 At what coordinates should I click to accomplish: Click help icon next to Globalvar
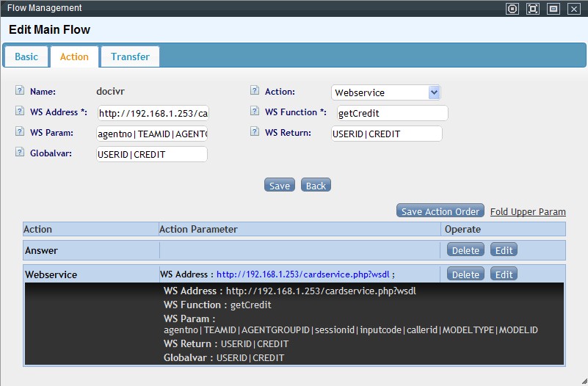tap(20, 153)
